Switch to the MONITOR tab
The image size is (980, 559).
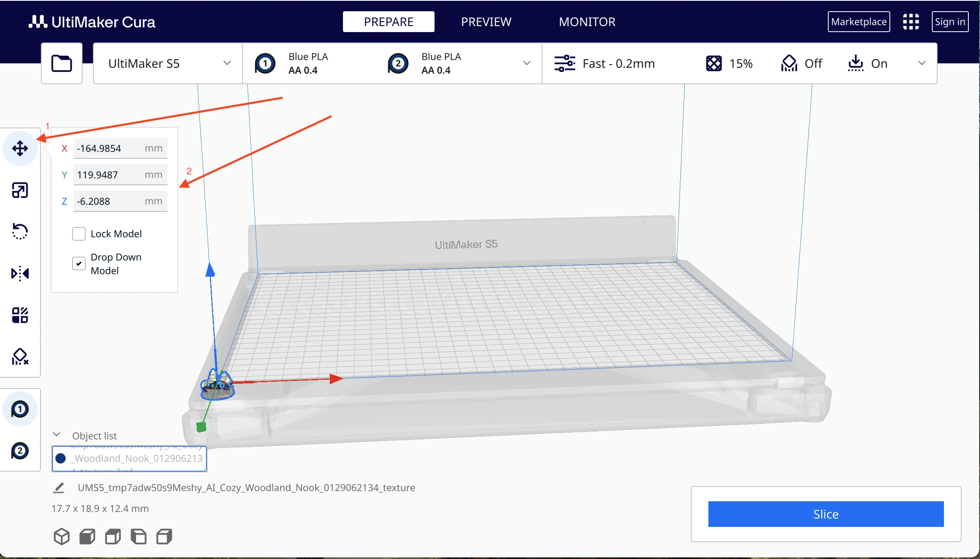point(587,22)
